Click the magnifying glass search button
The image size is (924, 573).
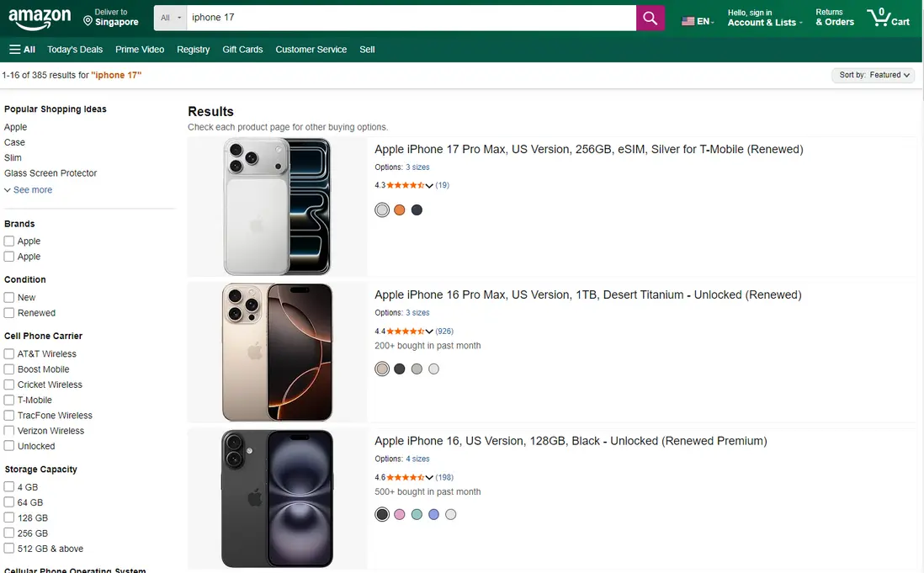[x=650, y=18]
